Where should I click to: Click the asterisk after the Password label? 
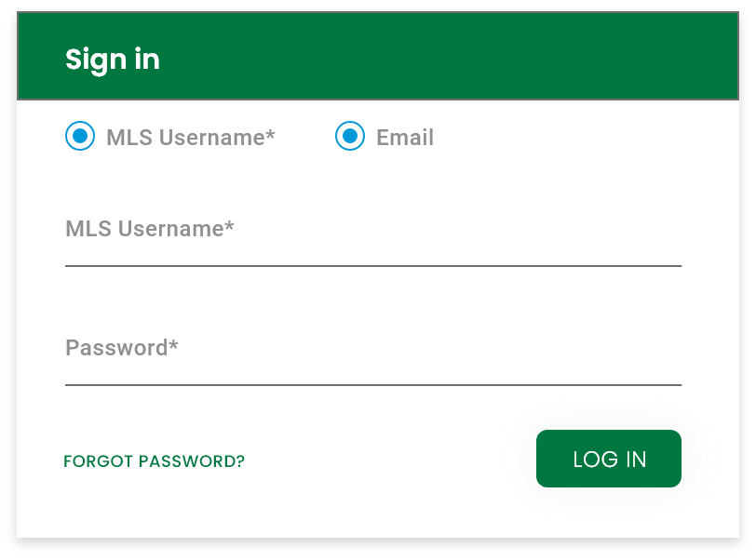click(x=173, y=345)
